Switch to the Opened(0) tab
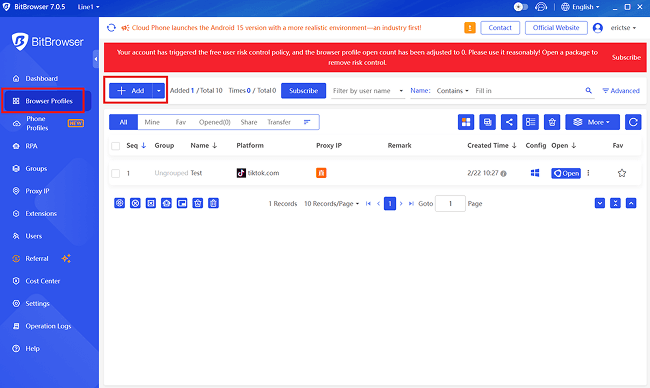650x388 pixels. (x=214, y=122)
